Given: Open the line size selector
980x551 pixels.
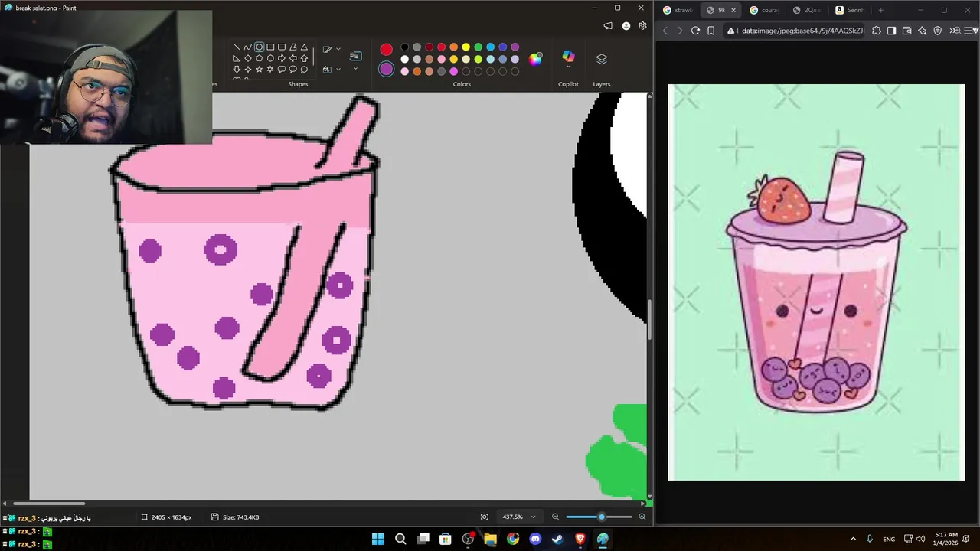Looking at the screenshot, I should pos(355,60).
